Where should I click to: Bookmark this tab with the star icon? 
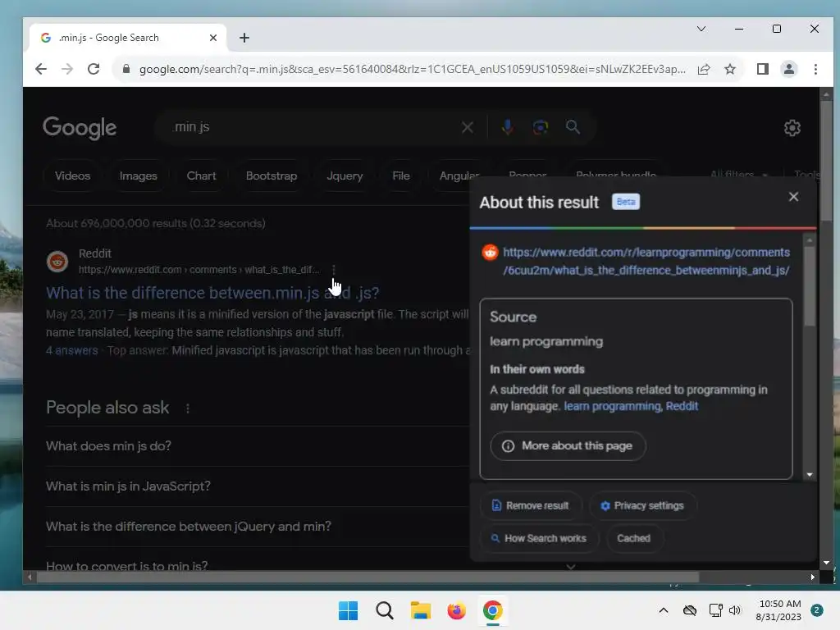coord(729,69)
